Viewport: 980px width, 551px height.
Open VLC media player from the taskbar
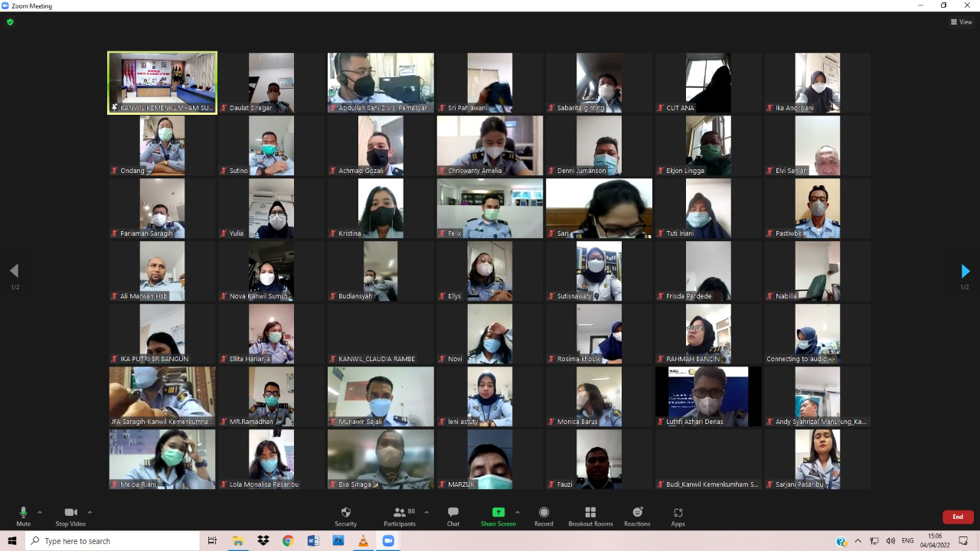click(363, 541)
